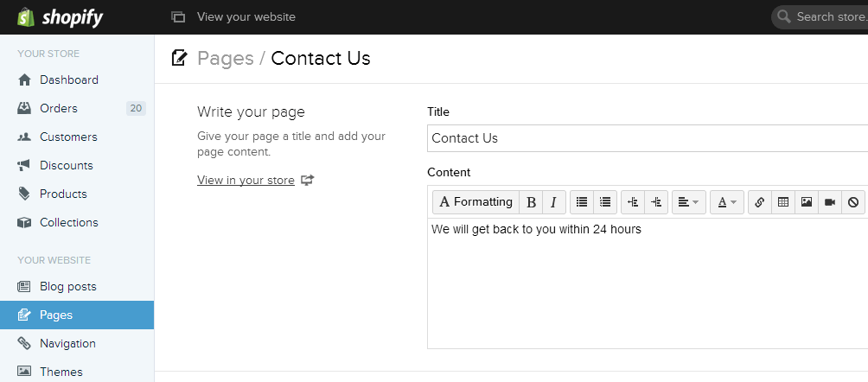
Task: Open the text color dropdown
Action: click(x=727, y=202)
